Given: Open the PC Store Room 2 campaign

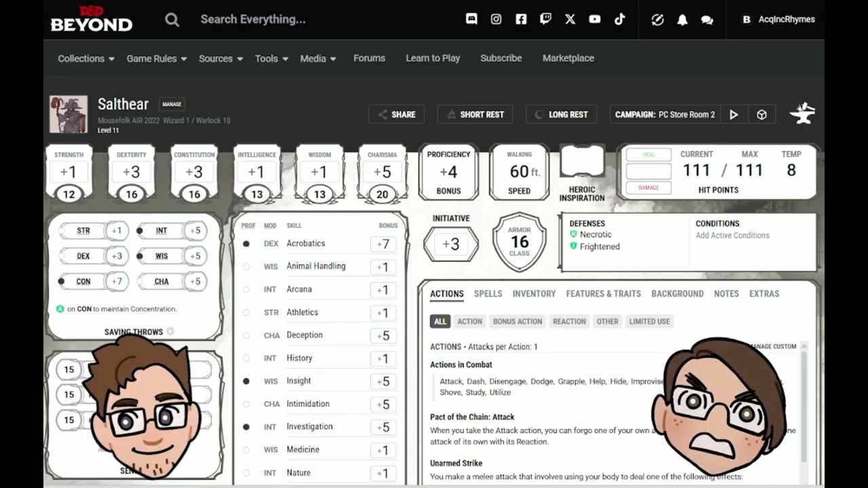Looking at the screenshot, I should (665, 115).
